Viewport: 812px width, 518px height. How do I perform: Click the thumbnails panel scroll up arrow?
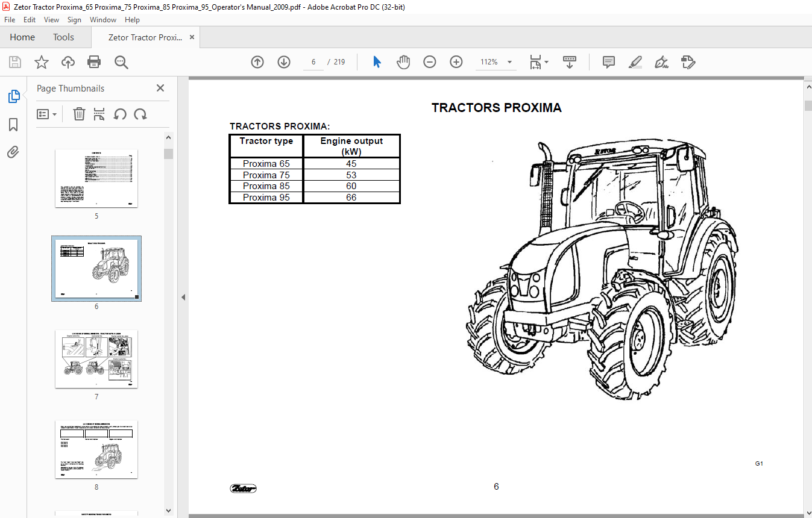169,137
